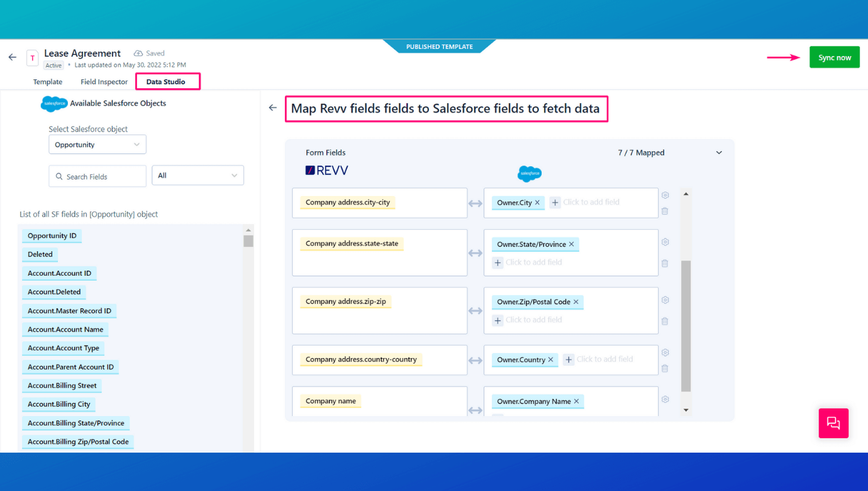Switch to the Template tab
The width and height of the screenshot is (868, 491).
coord(48,82)
